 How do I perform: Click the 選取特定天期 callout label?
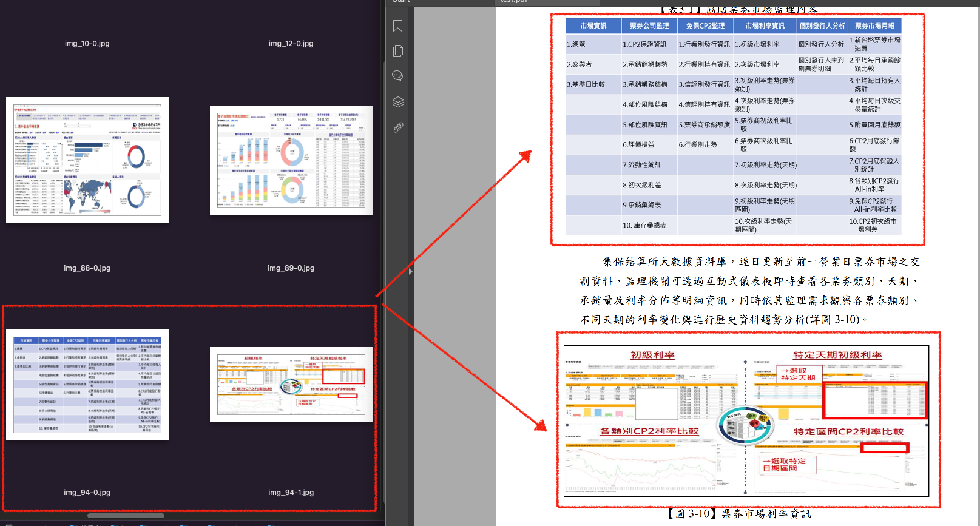tap(799, 374)
